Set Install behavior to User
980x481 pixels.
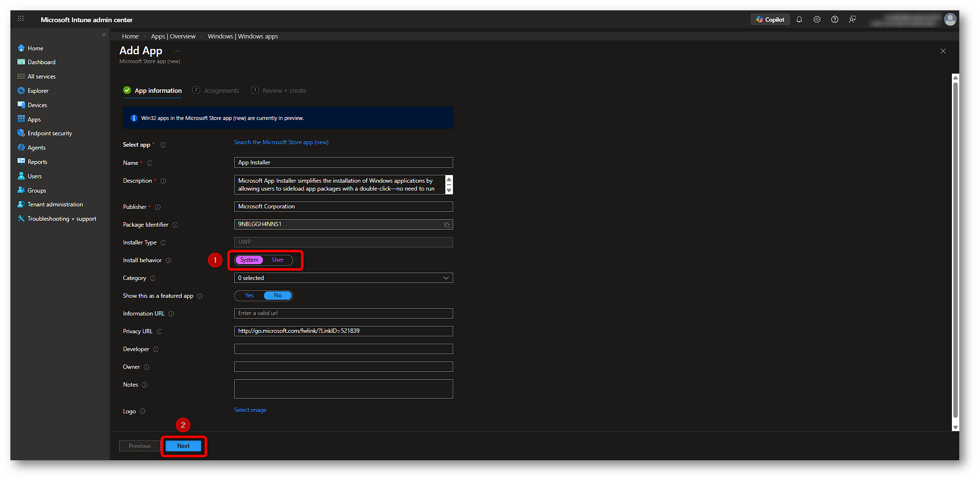click(x=278, y=260)
